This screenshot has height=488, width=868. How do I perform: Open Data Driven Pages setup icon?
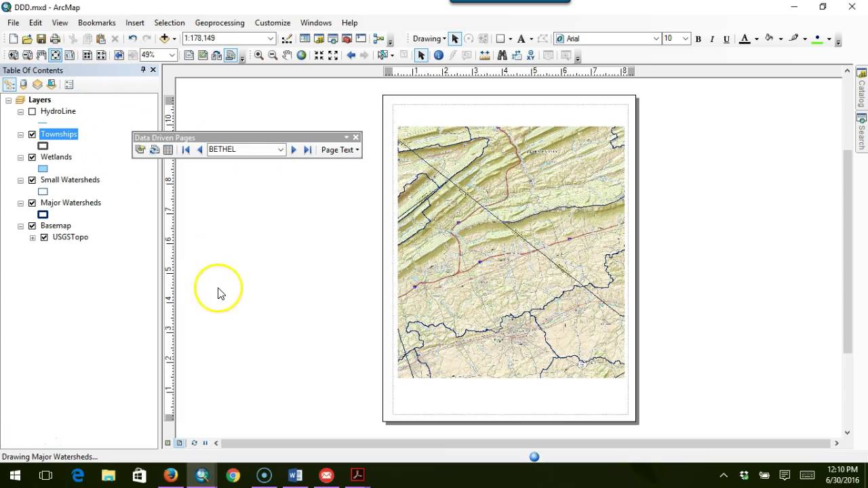click(x=140, y=150)
